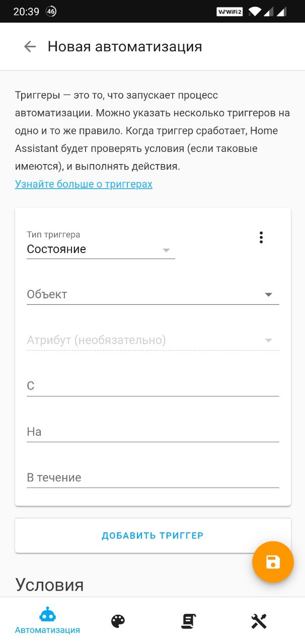This screenshot has width=305, height=644.
Task: Switch to the Автоматизация tab
Action: (x=47, y=621)
